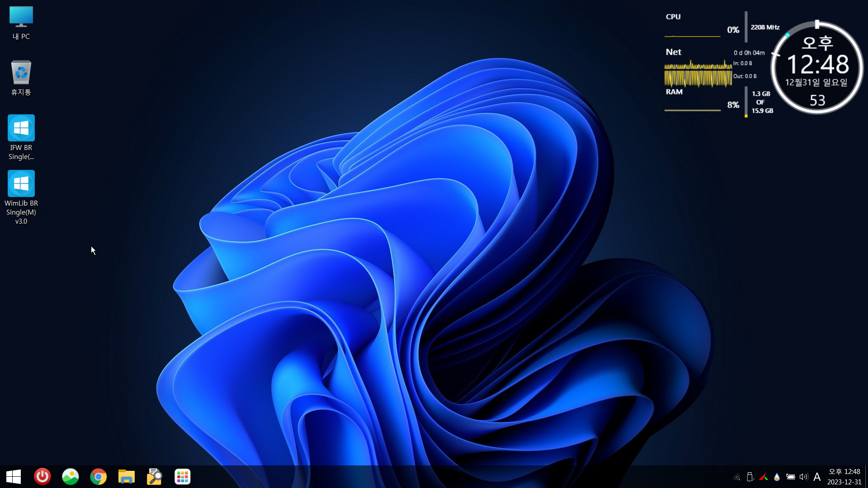Click the yellow network traffic graph
This screenshot has height=488, width=868.
click(698, 73)
